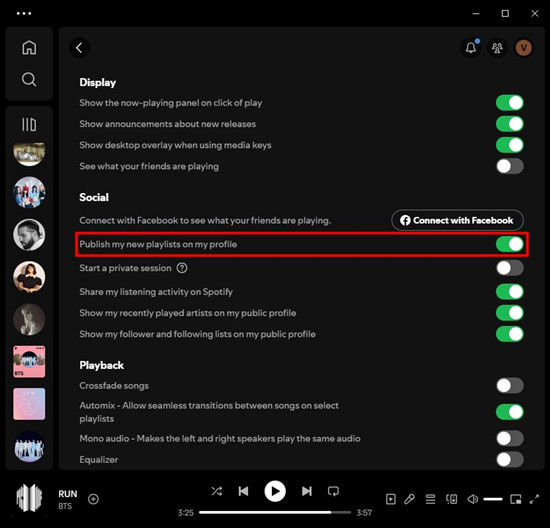Connect to a device
Viewport: 550px width, 528px height.
[451, 499]
